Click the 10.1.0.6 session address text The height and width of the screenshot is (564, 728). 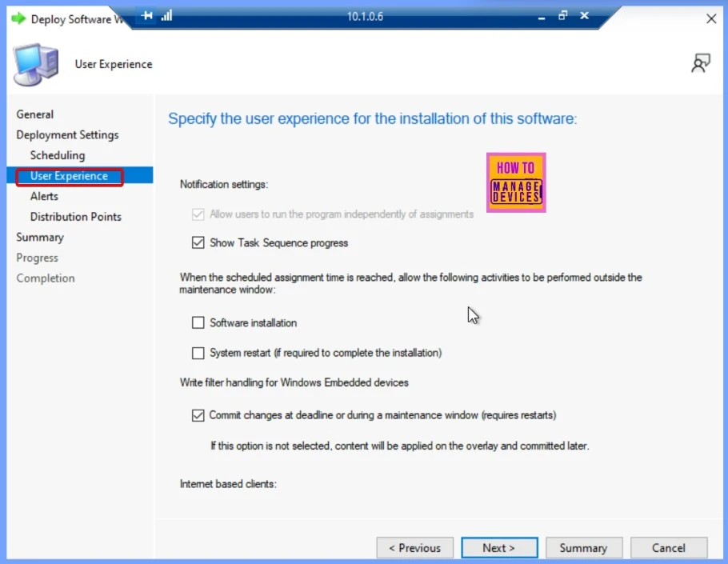coord(365,17)
